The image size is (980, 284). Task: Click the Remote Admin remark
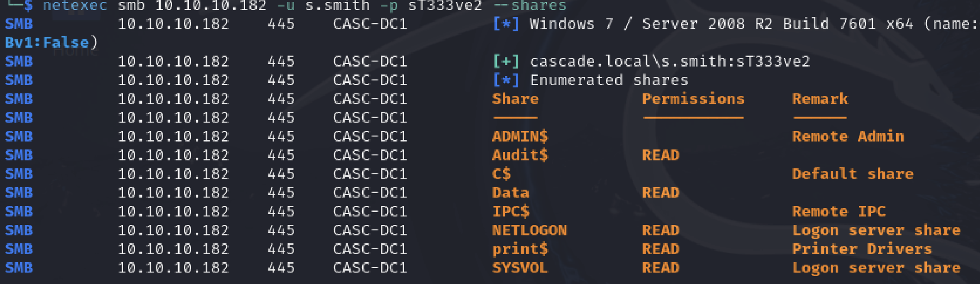tap(848, 137)
